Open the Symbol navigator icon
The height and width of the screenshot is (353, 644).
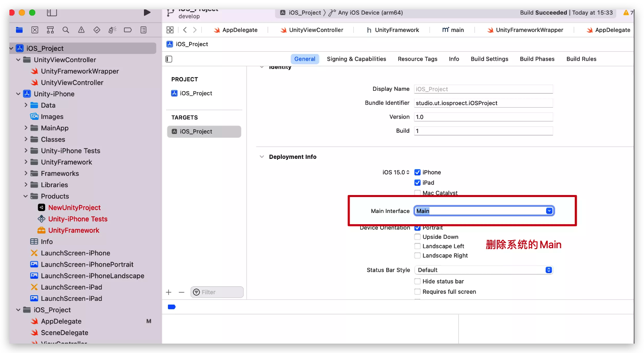click(50, 30)
